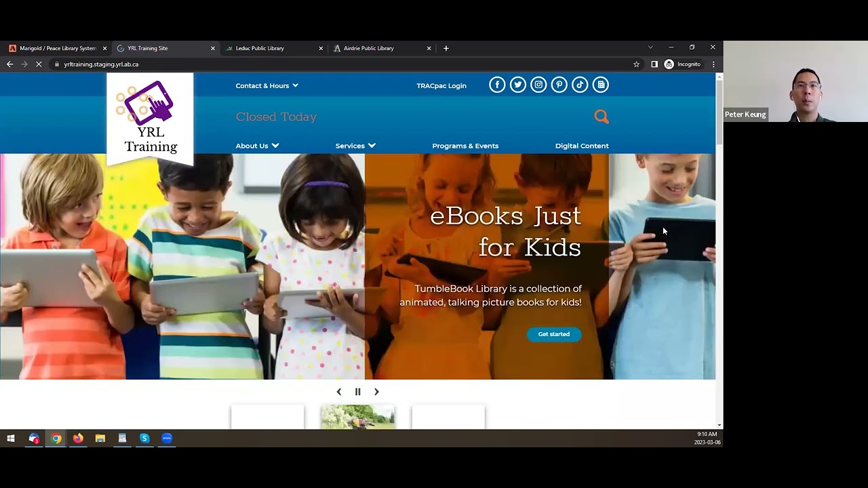This screenshot has height=488, width=868.
Task: Pause the slideshow carousel
Action: coord(358,392)
